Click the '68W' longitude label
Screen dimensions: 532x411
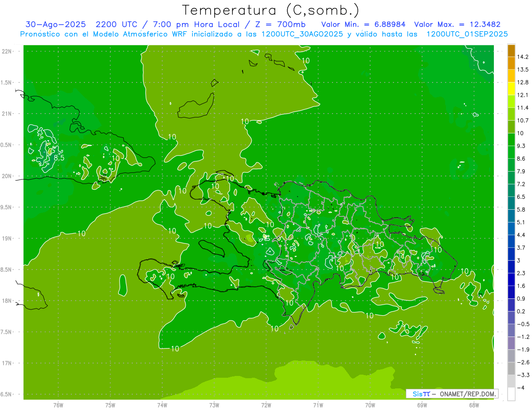pyautogui.click(x=474, y=405)
